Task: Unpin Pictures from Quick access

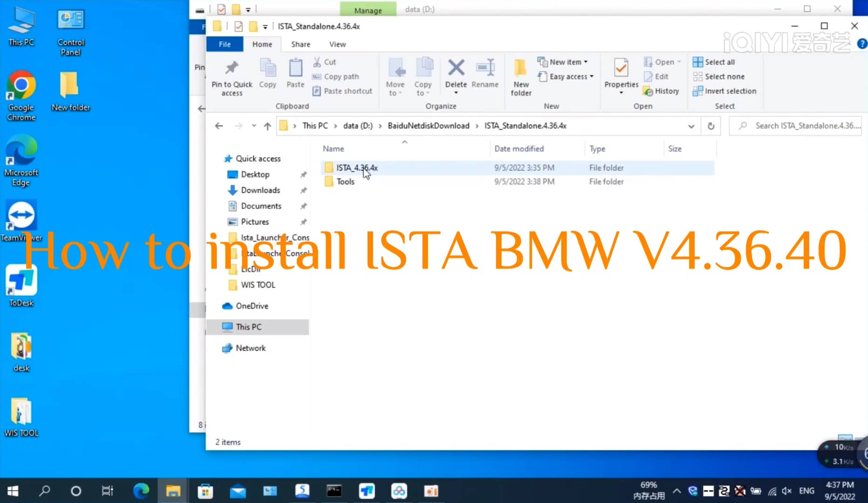Action: 303,222
